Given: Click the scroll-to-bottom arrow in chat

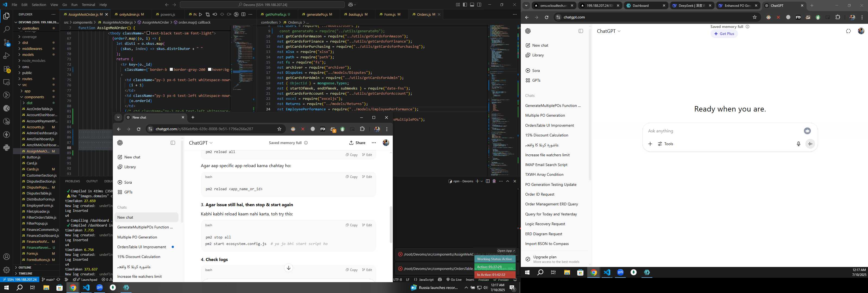Looking at the screenshot, I should coord(288,268).
